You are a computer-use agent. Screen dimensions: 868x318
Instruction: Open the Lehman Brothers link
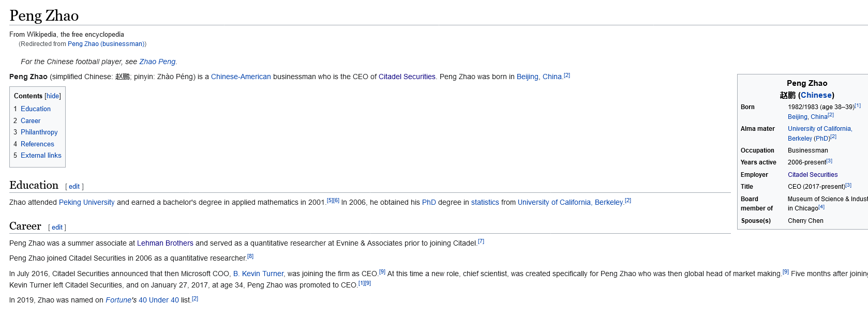[165, 243]
